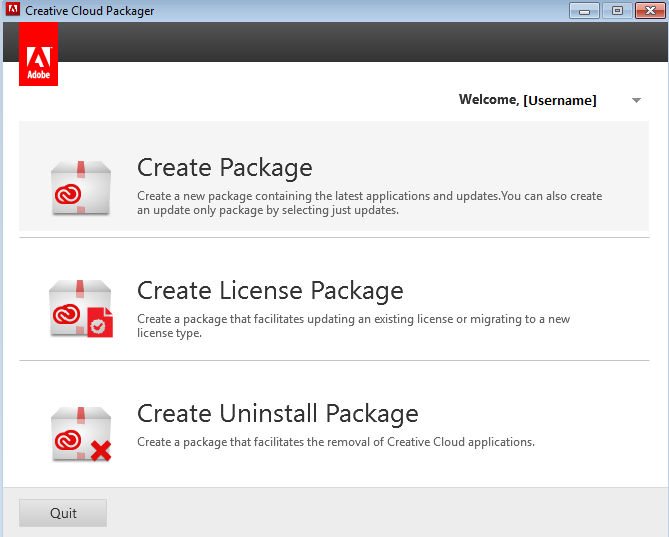This screenshot has height=537, width=669.
Task: Click the red Adobe logo
Action: [x=38, y=54]
